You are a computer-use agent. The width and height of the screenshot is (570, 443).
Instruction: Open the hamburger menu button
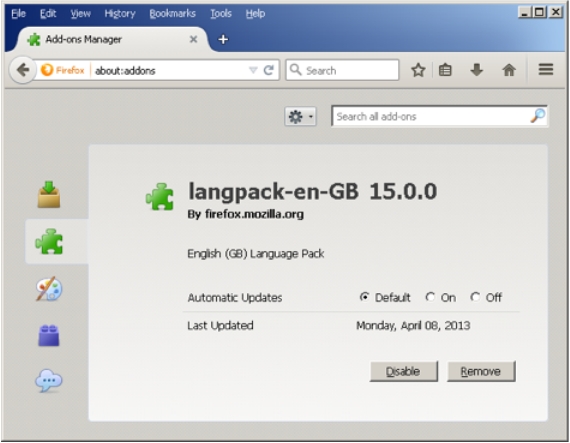coord(546,69)
